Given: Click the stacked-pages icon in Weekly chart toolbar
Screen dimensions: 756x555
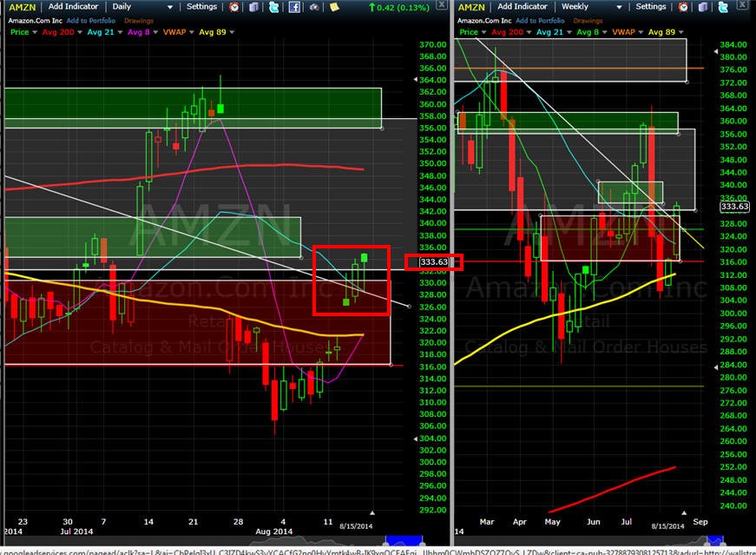Looking at the screenshot, I should tap(703, 7).
